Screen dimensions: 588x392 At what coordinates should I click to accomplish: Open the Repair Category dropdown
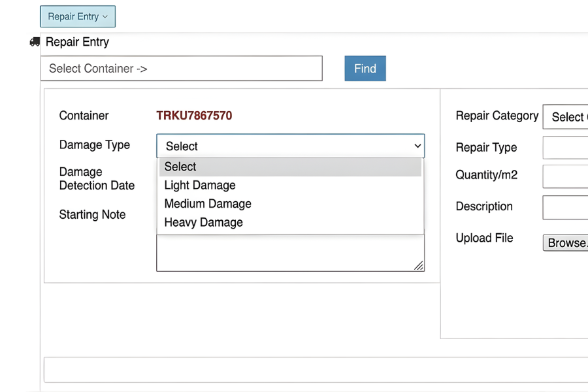point(566,117)
